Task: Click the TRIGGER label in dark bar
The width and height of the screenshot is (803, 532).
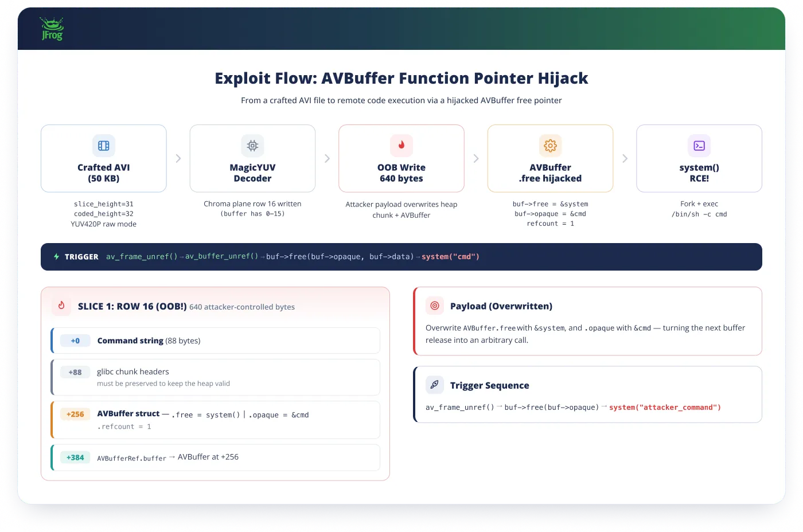Action: [81, 257]
